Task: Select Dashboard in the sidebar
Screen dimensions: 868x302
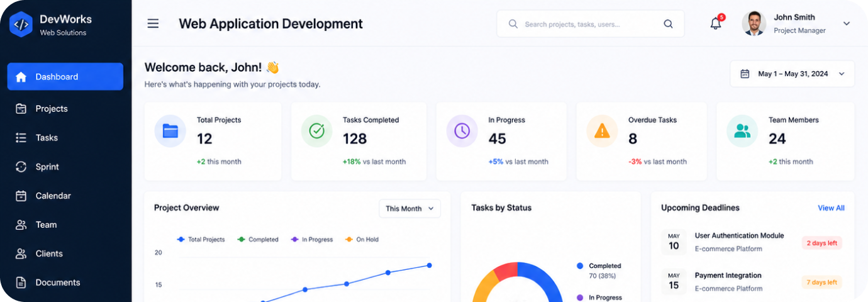Action: [x=65, y=77]
